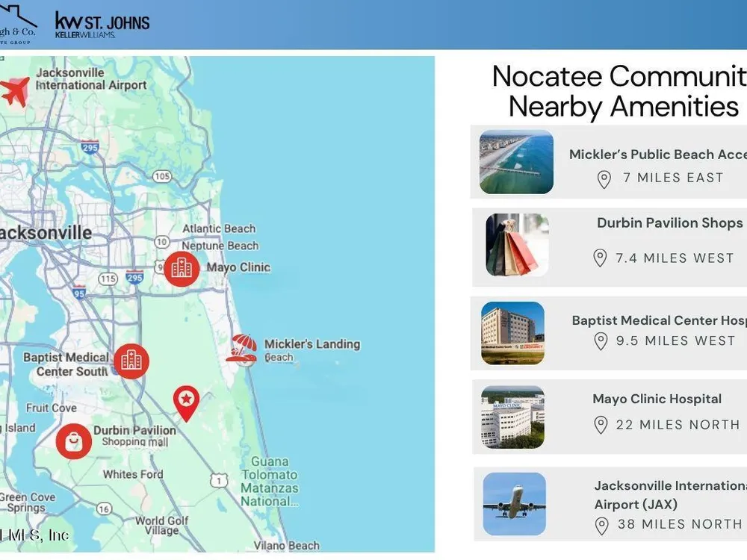This screenshot has width=747, height=560.
Task: Click the "9.5 MILES WEST" distance text
Action: click(675, 341)
